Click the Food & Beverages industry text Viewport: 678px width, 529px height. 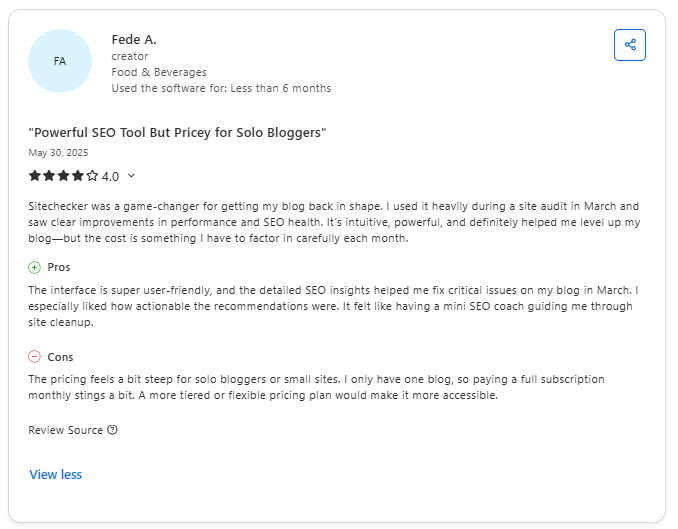coord(159,72)
